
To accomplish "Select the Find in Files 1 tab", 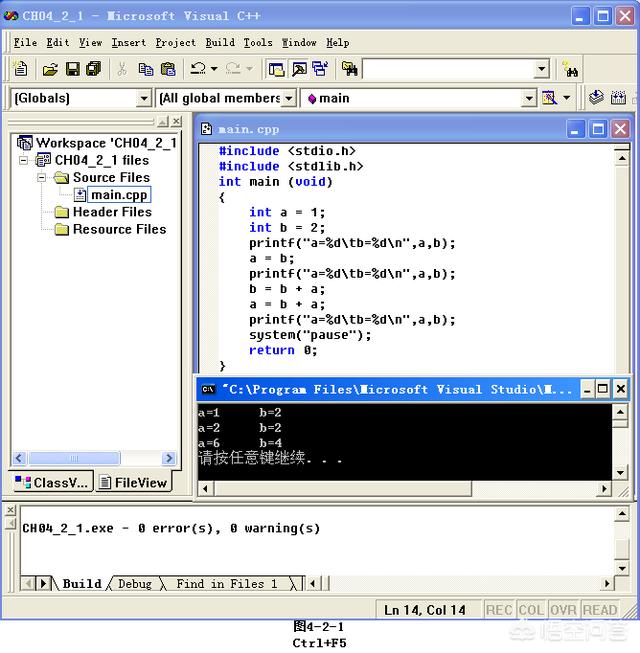I will point(227,583).
